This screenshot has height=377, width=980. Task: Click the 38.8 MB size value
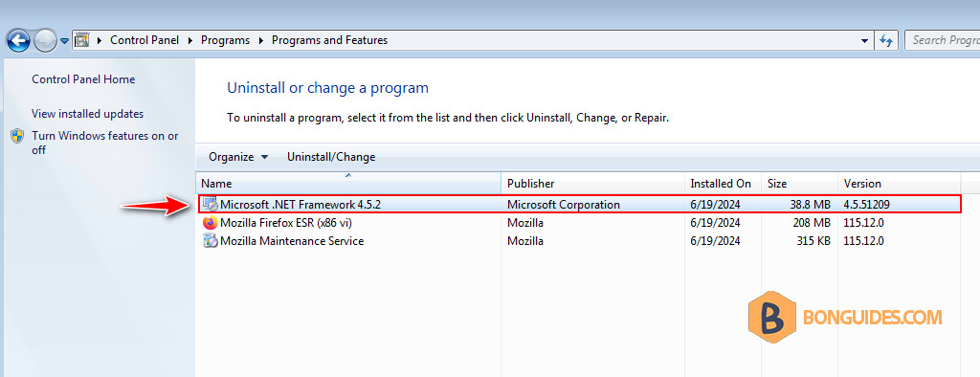tap(810, 205)
